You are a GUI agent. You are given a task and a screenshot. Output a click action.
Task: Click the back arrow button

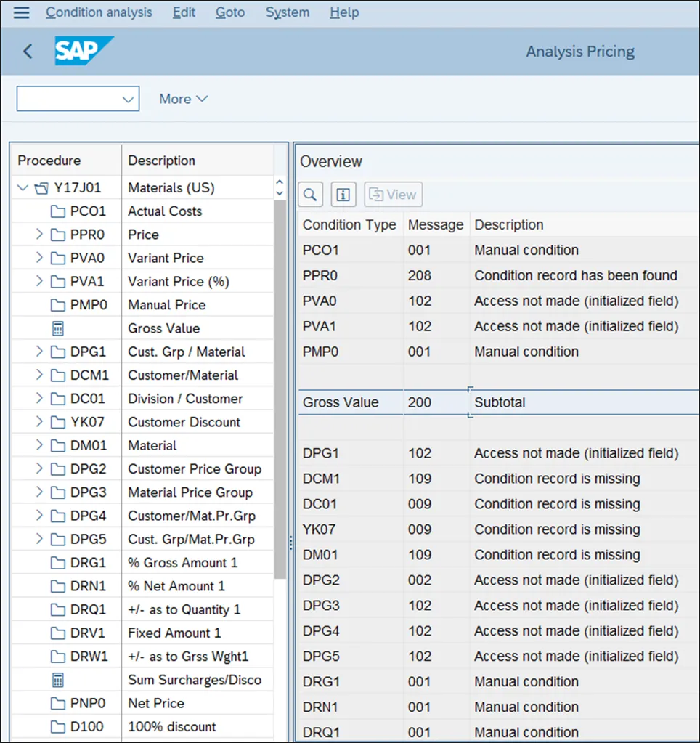click(28, 52)
